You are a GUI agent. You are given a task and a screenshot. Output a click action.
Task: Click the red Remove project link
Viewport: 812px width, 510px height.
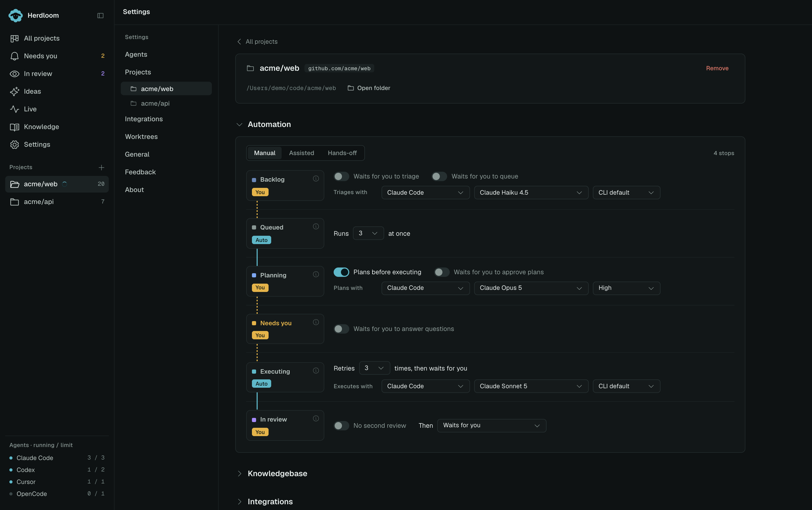(x=717, y=68)
